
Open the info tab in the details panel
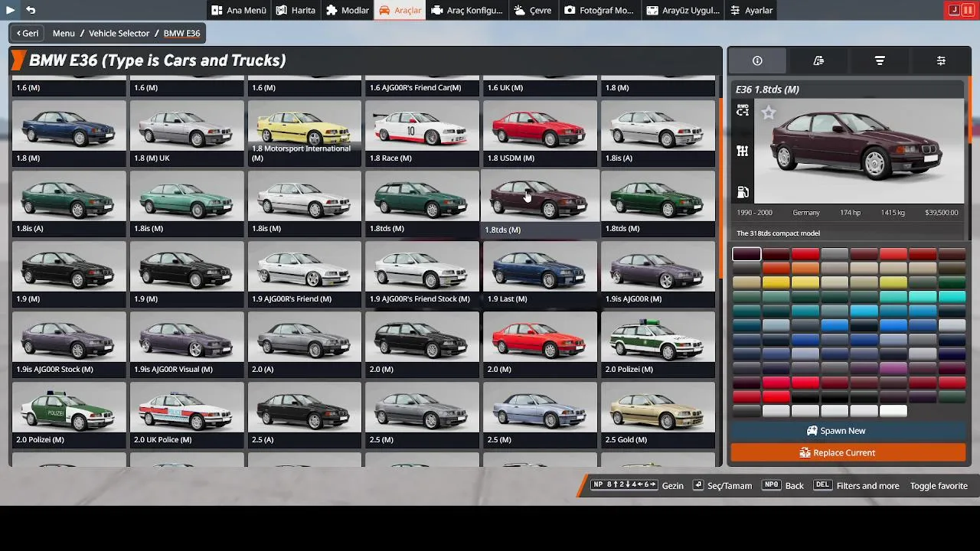[x=757, y=60]
